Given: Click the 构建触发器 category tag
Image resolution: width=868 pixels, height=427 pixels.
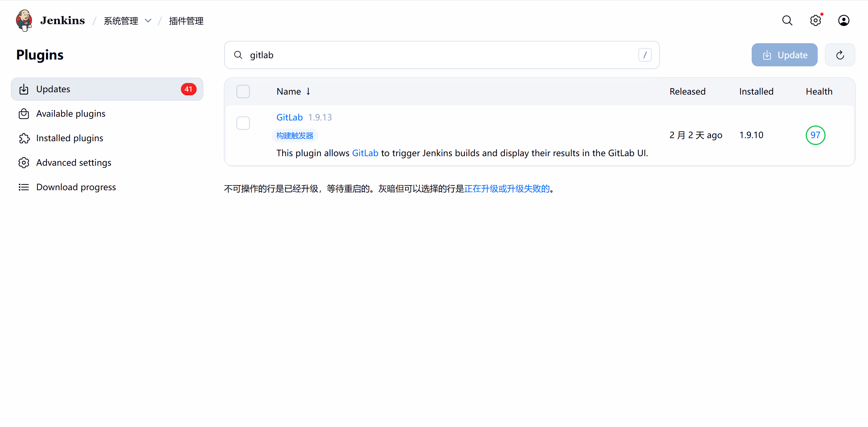Looking at the screenshot, I should pyautogui.click(x=295, y=135).
